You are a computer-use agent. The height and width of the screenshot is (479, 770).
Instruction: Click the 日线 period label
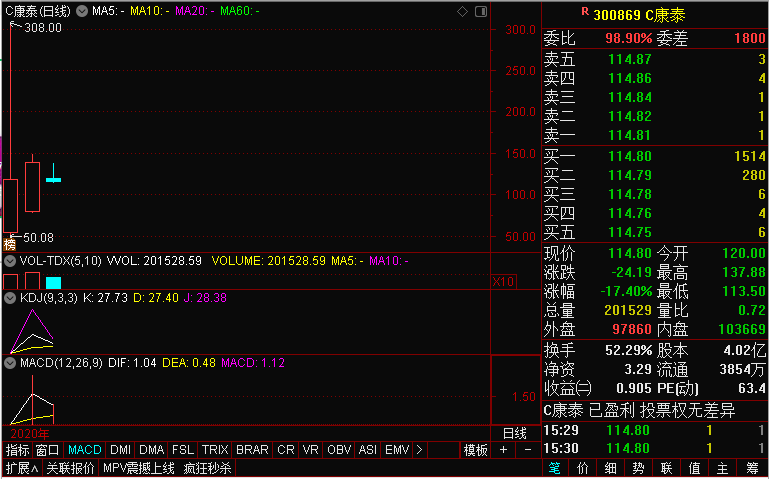(514, 433)
